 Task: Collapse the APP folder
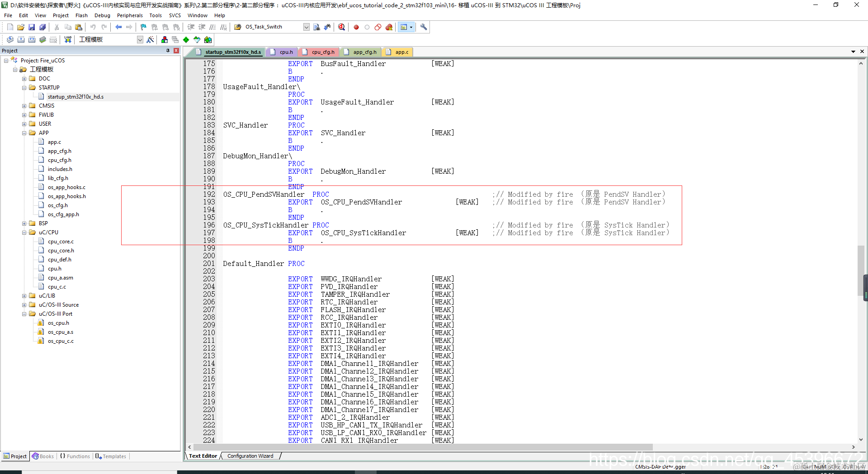pyautogui.click(x=24, y=133)
